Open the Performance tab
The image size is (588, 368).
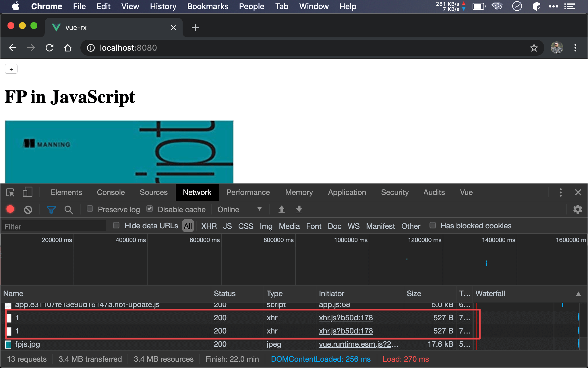(248, 192)
